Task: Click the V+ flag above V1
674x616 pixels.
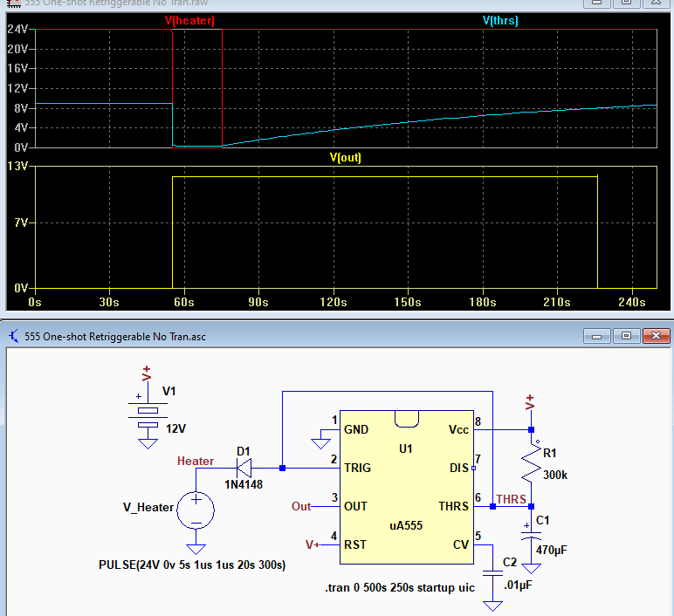Action: 147,373
